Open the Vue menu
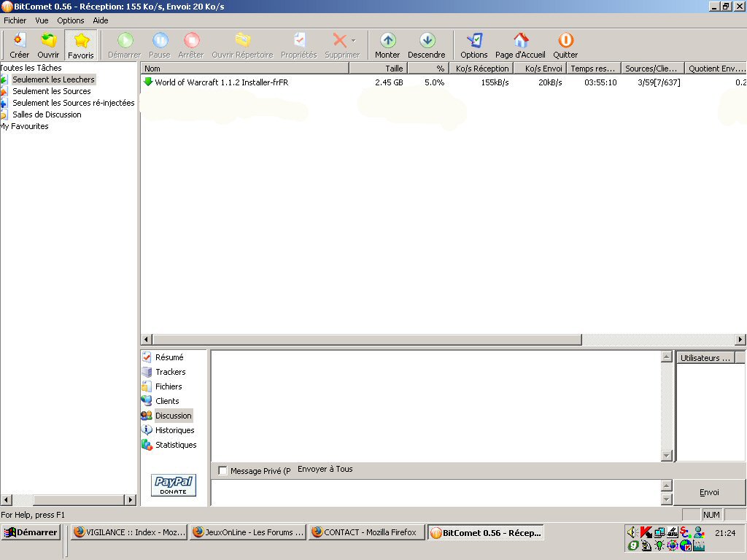This screenshot has width=747, height=560. pyautogui.click(x=42, y=20)
